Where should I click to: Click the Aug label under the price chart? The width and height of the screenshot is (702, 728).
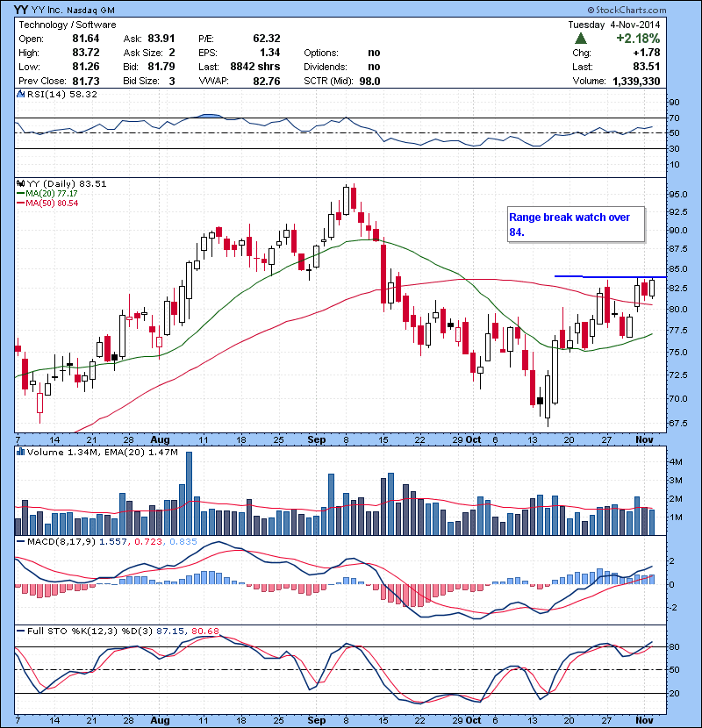tap(160, 439)
